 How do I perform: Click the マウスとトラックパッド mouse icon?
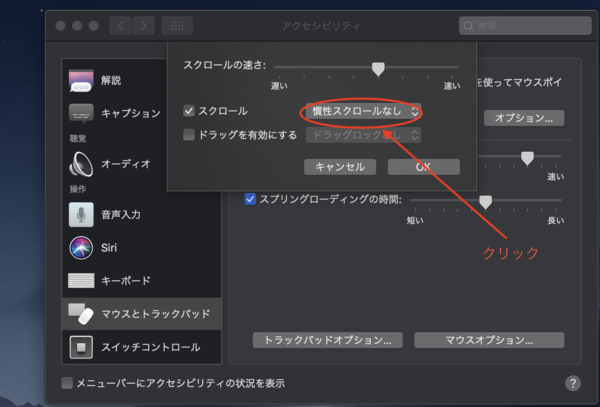coord(81,314)
